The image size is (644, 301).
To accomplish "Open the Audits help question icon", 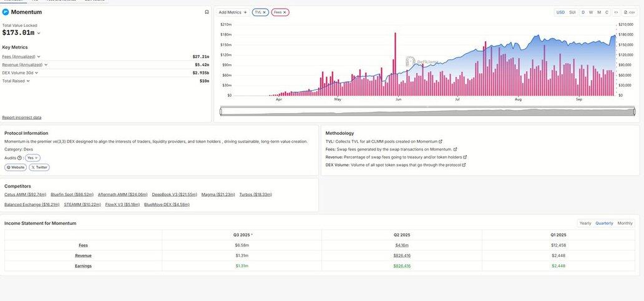I will (19, 158).
